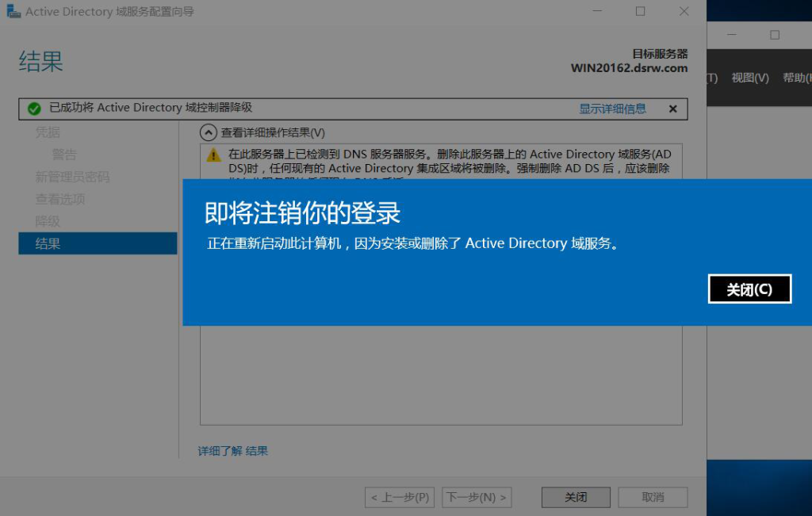This screenshot has width=812, height=516.
Task: Click the yellow DNS warning triangle icon
Action: (x=213, y=155)
